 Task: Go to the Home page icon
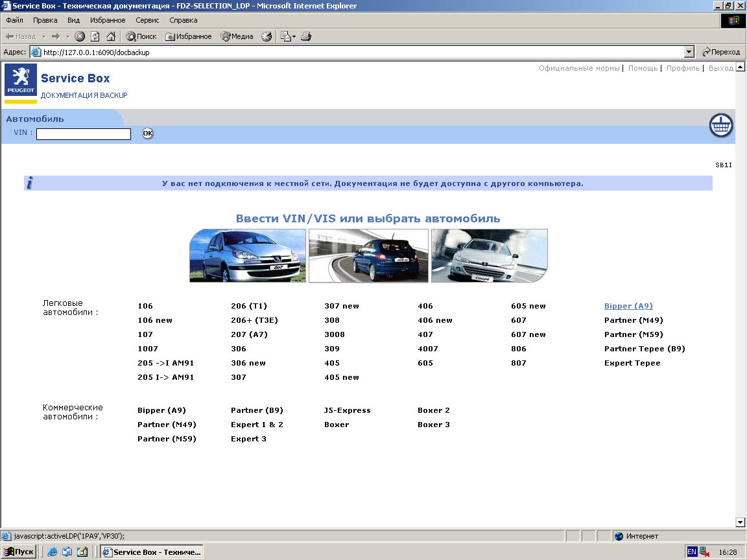tap(111, 36)
